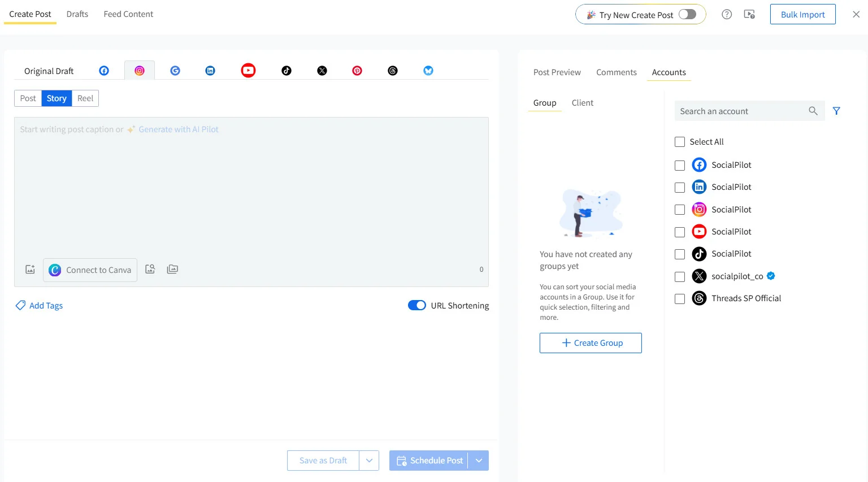The width and height of the screenshot is (868, 482).
Task: Check the LinkedIn SocialPilot account checkbox
Action: (680, 188)
